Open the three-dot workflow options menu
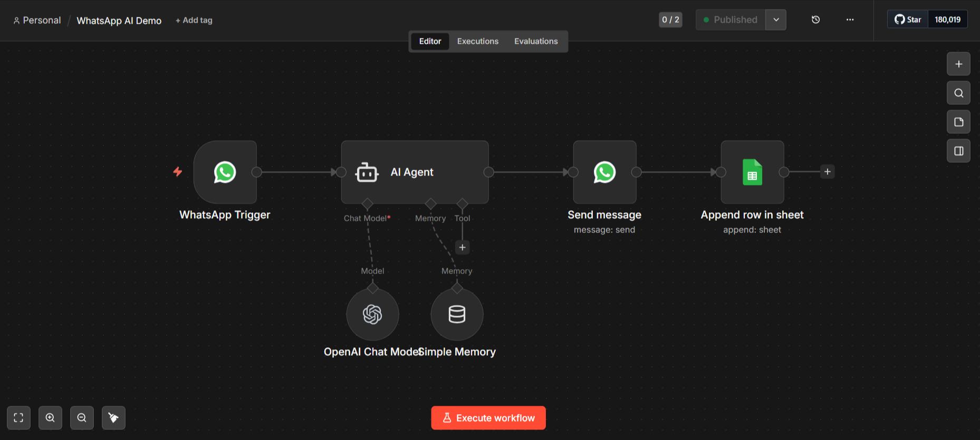This screenshot has height=440, width=980. click(x=850, y=20)
